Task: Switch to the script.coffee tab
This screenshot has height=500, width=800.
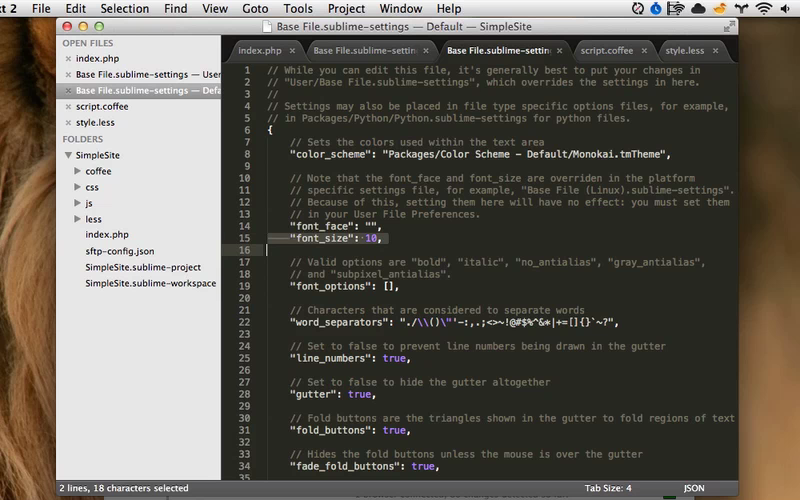Action: click(607, 51)
